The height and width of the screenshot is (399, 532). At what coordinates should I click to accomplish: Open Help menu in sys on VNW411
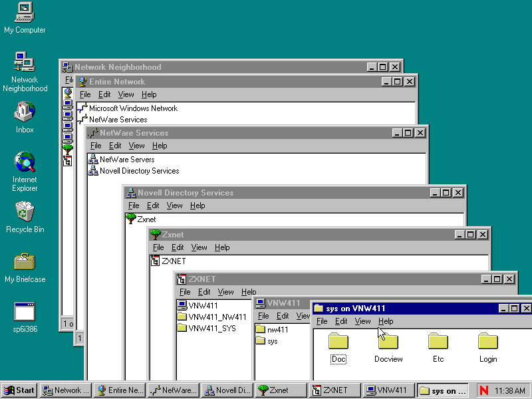pyautogui.click(x=386, y=321)
